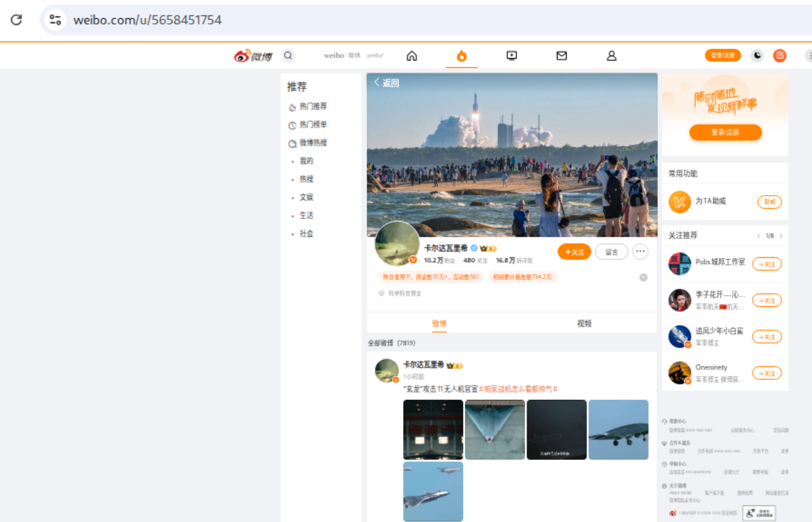Click the orange compose post icon
812x522 pixels.
pos(780,56)
